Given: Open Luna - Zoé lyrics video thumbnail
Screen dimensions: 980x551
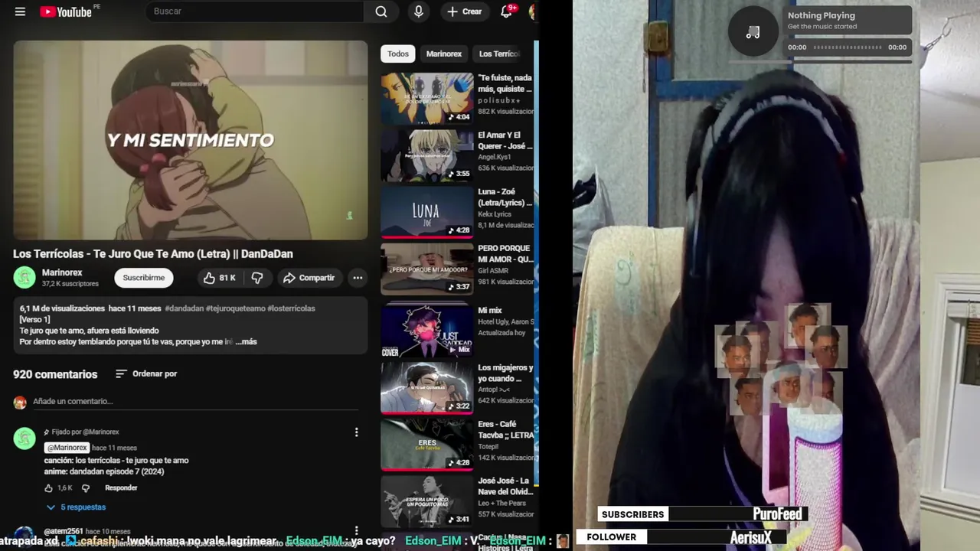Looking at the screenshot, I should coord(427,212).
